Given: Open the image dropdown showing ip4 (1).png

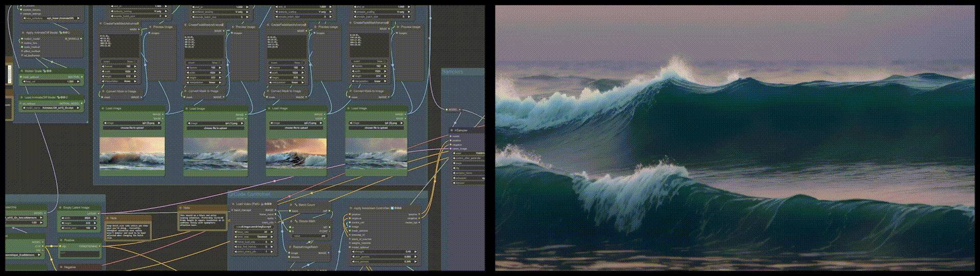Looking at the screenshot, I should click(x=216, y=123).
